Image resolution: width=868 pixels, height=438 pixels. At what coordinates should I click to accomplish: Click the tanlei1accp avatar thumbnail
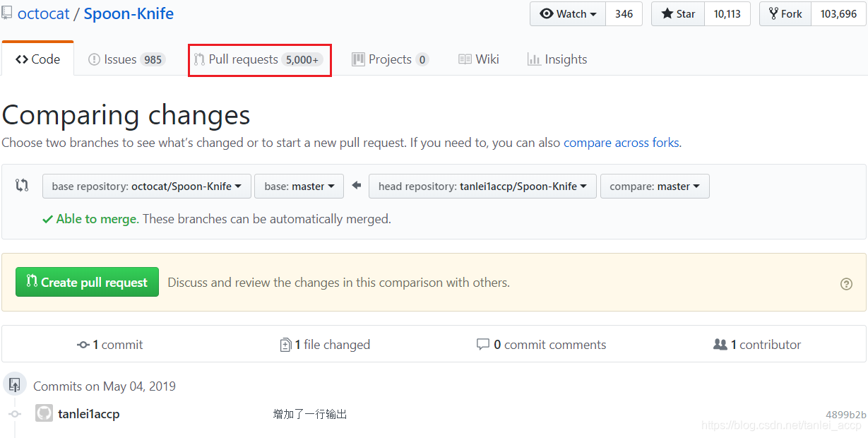click(44, 413)
